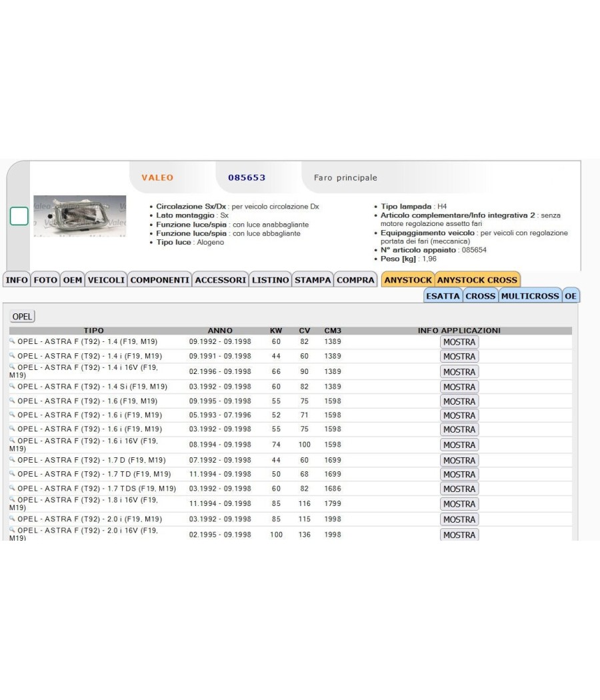Click the magnifier for Astra 1.6 i 55 kW, 03.1992
The width and height of the screenshot is (600, 700).
pos(12,428)
